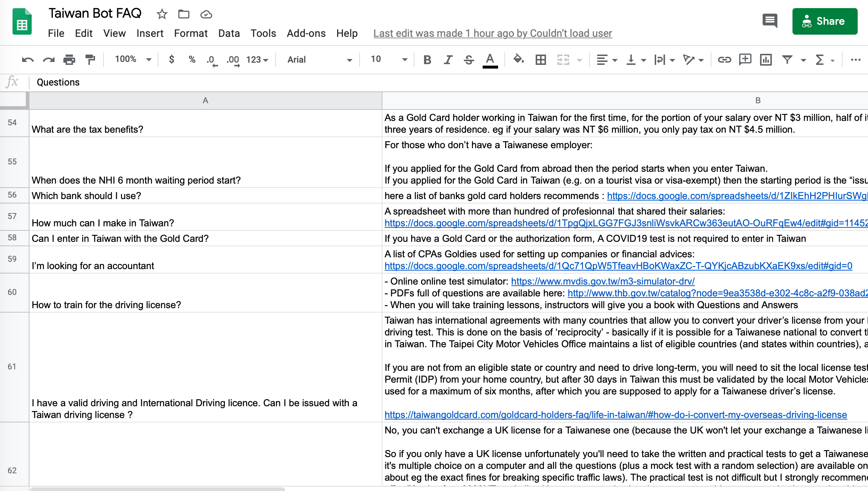Viewport: 868px width, 491px height.
Task: Decrease decimal places
Action: pyautogui.click(x=212, y=60)
